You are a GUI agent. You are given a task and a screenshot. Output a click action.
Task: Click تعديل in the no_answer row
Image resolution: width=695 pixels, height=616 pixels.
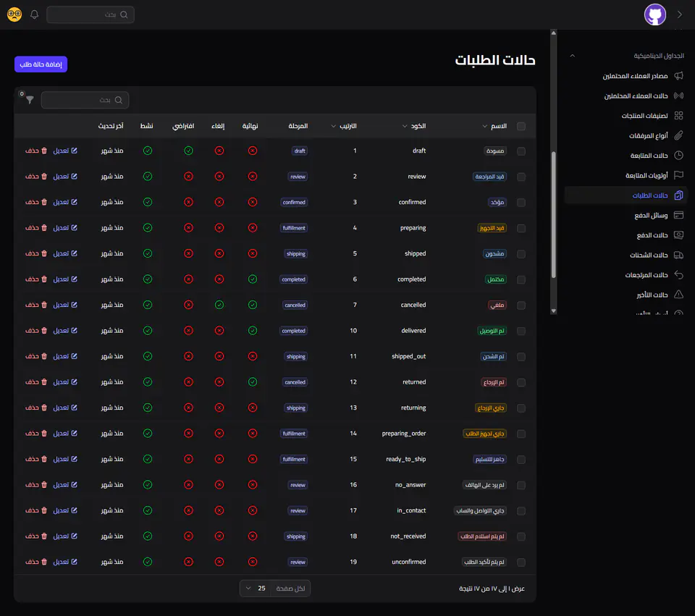point(65,485)
